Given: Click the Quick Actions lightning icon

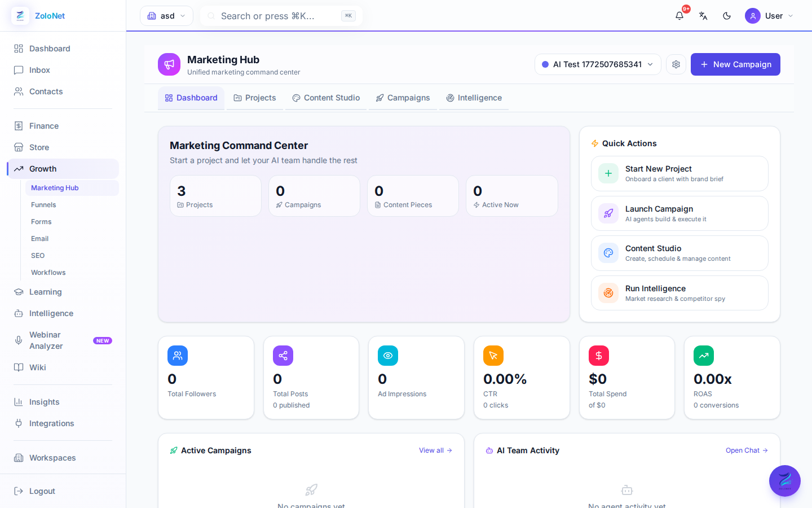Looking at the screenshot, I should [595, 143].
